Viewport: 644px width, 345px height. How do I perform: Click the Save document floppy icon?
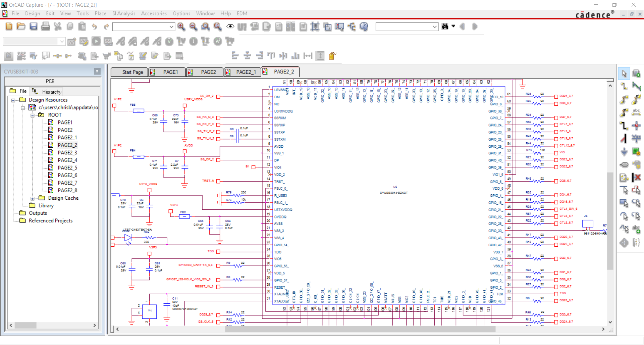(x=34, y=27)
